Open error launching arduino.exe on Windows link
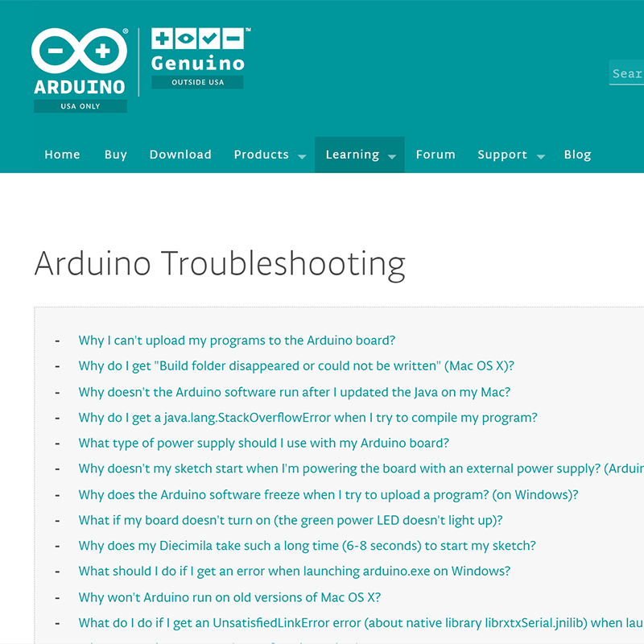Image resolution: width=644 pixels, height=644 pixels. pos(294,572)
